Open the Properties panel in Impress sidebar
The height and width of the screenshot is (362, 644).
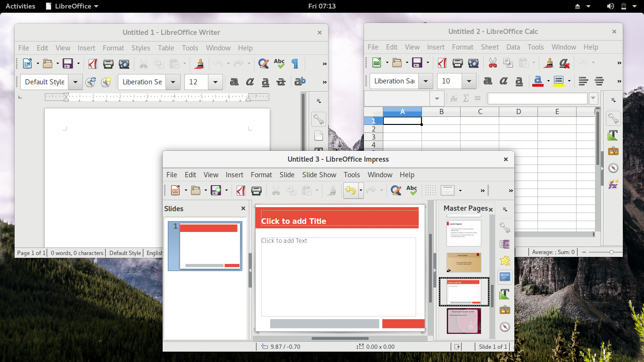click(504, 228)
